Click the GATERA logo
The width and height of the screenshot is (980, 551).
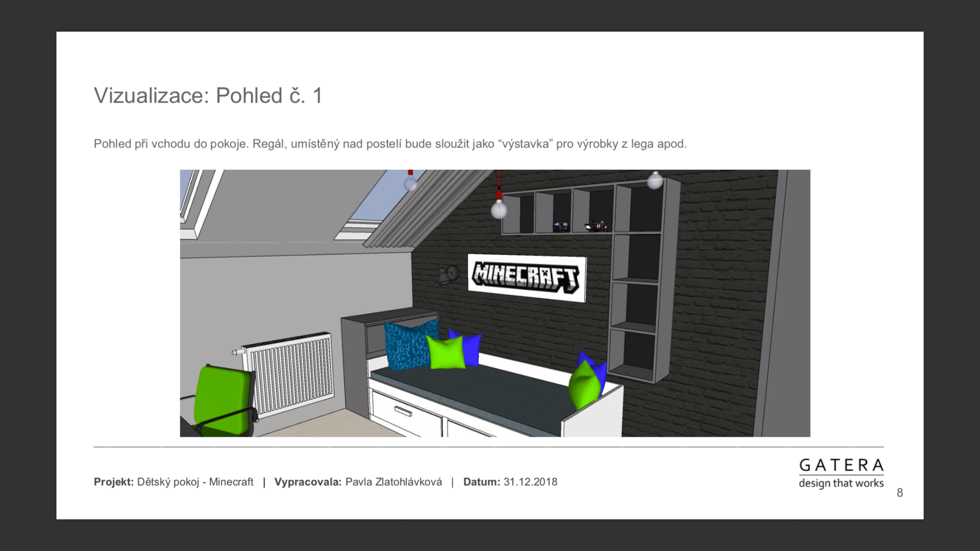coord(841,465)
